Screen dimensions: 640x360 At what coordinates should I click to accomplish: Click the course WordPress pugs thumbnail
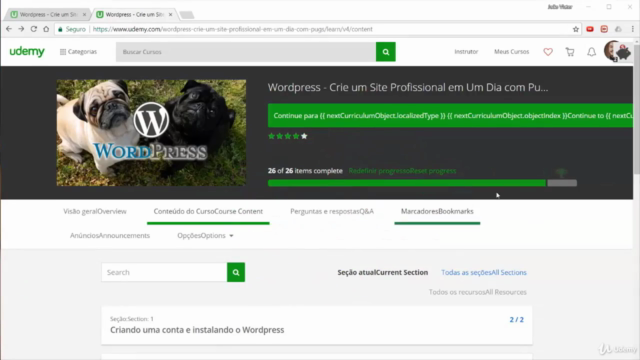[x=151, y=133]
